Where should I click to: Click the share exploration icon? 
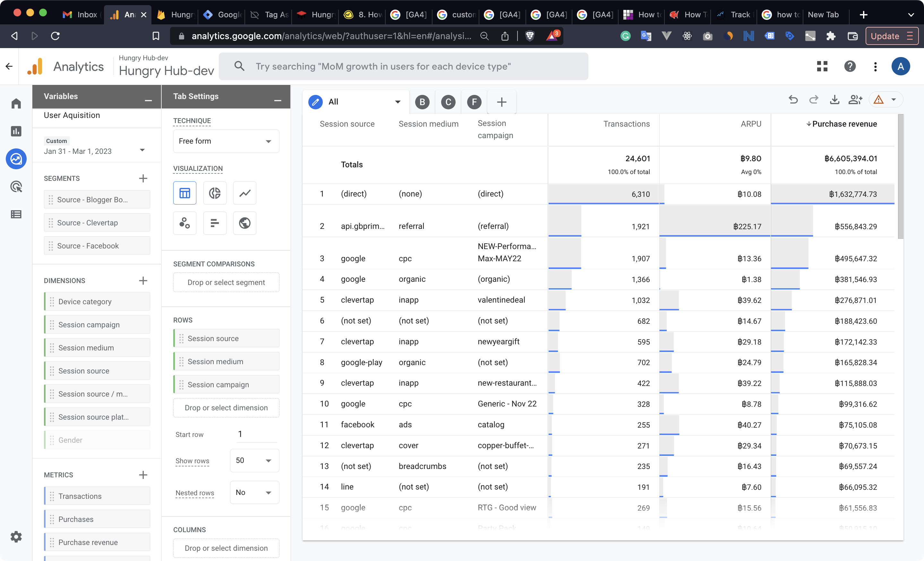point(855,100)
